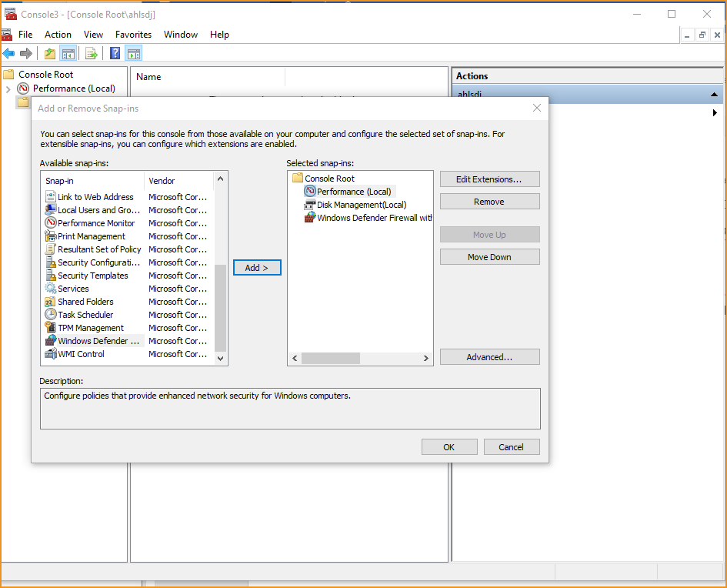Open the Help menu
The height and width of the screenshot is (588, 727).
(x=219, y=35)
